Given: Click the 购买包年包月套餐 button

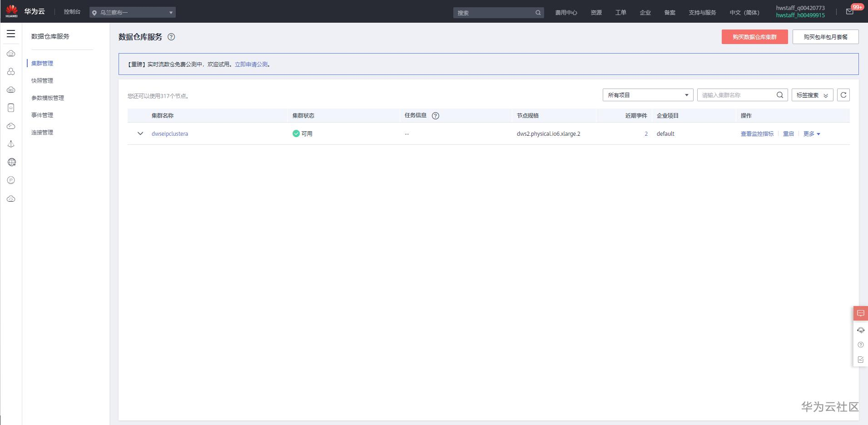Looking at the screenshot, I should click(826, 37).
